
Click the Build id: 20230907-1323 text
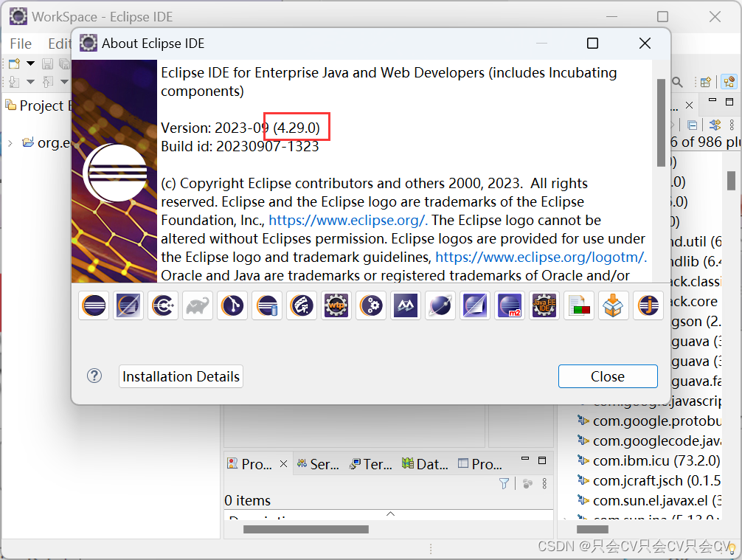tap(240, 146)
